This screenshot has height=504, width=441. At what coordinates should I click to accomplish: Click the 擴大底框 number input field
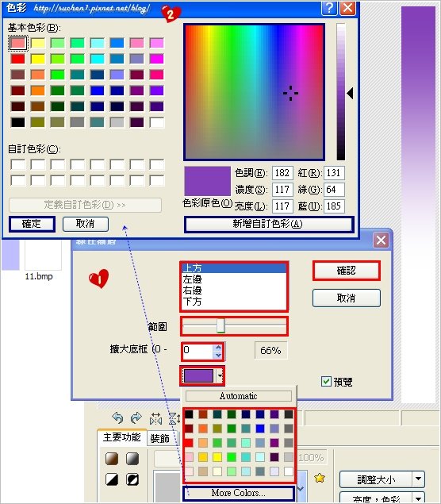(197, 352)
